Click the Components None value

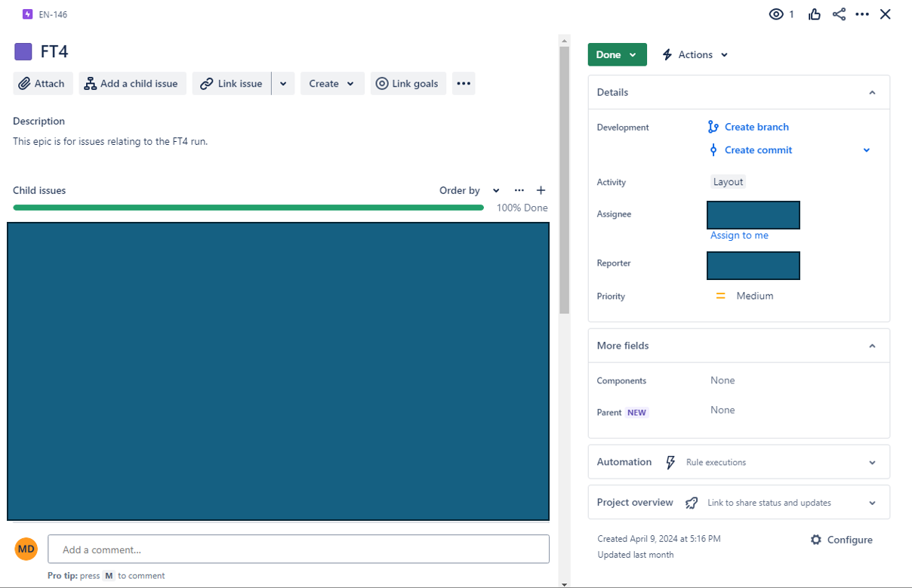tap(723, 380)
